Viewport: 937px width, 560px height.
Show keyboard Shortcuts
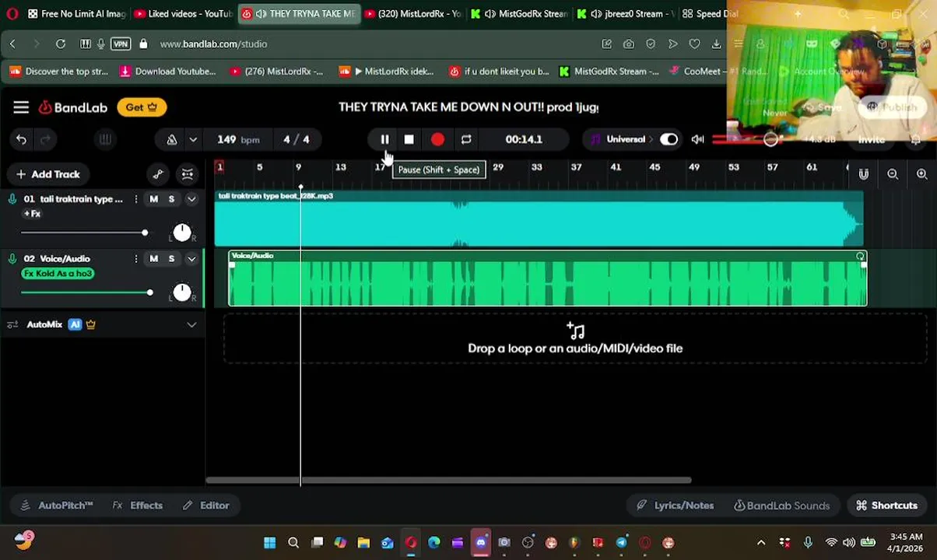pyautogui.click(x=886, y=506)
